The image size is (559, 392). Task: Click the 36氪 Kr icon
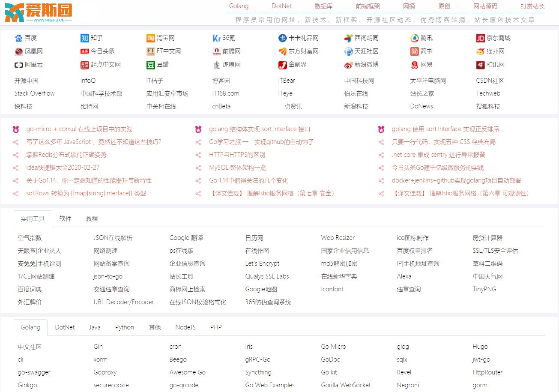click(216, 38)
